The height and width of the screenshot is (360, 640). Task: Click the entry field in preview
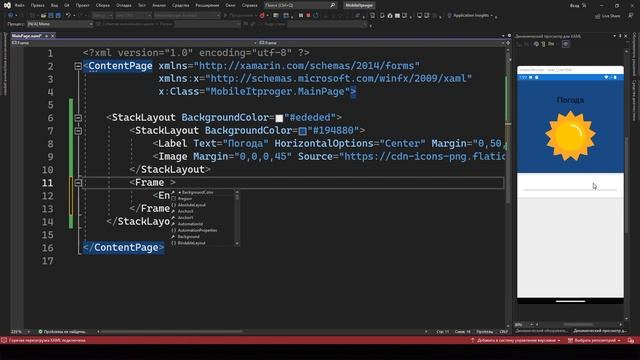pos(570,186)
